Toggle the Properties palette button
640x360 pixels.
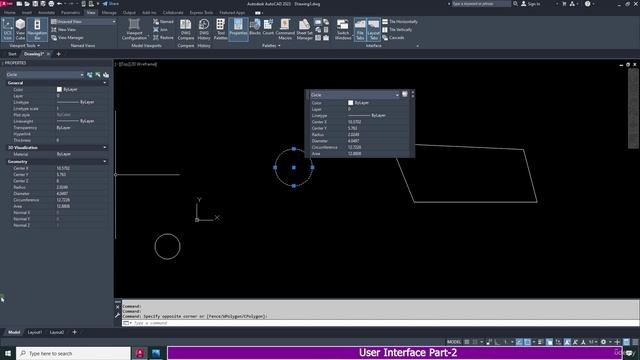238,29
